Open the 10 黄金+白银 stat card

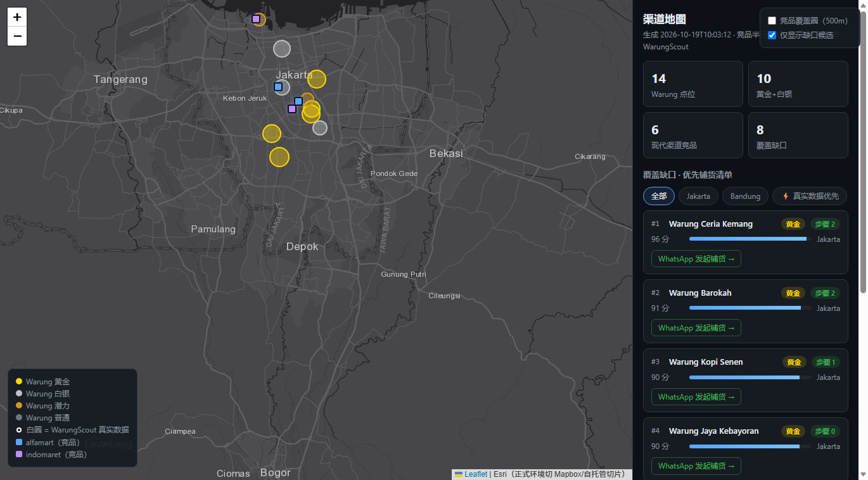pos(798,84)
